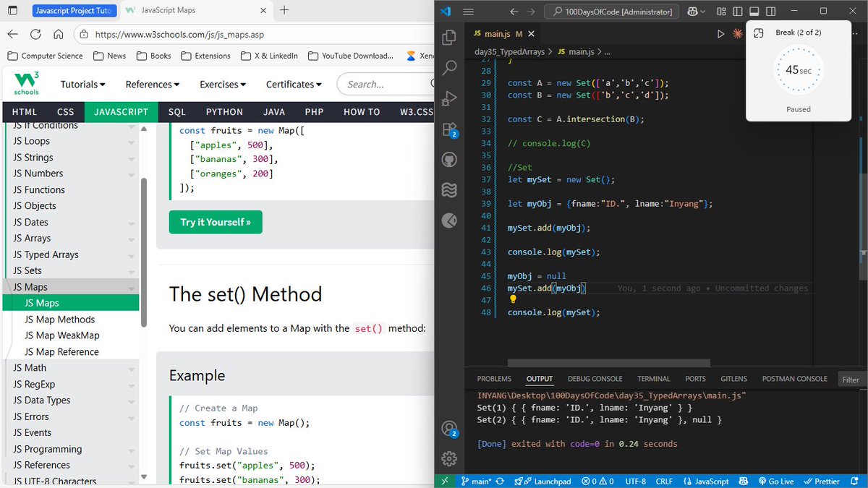
Task: Open the Certificates dropdown on W3Schools
Action: pyautogui.click(x=294, y=85)
